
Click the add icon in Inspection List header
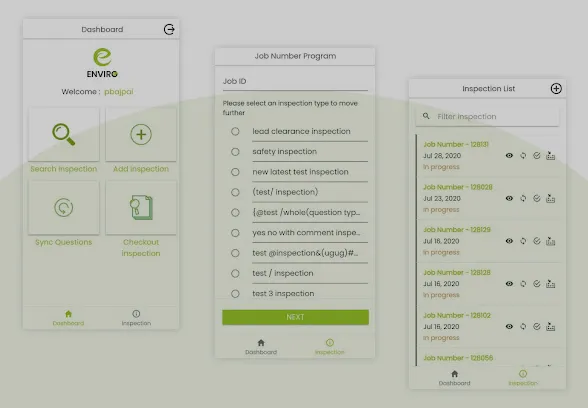[556, 88]
